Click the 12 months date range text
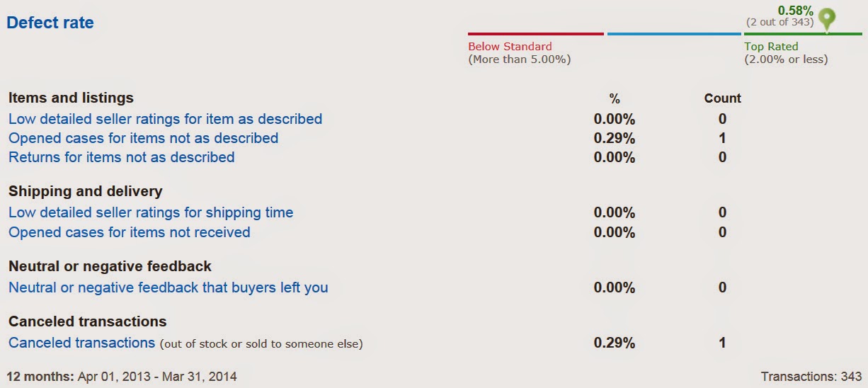Screen dimensions: 868x388 [122, 377]
